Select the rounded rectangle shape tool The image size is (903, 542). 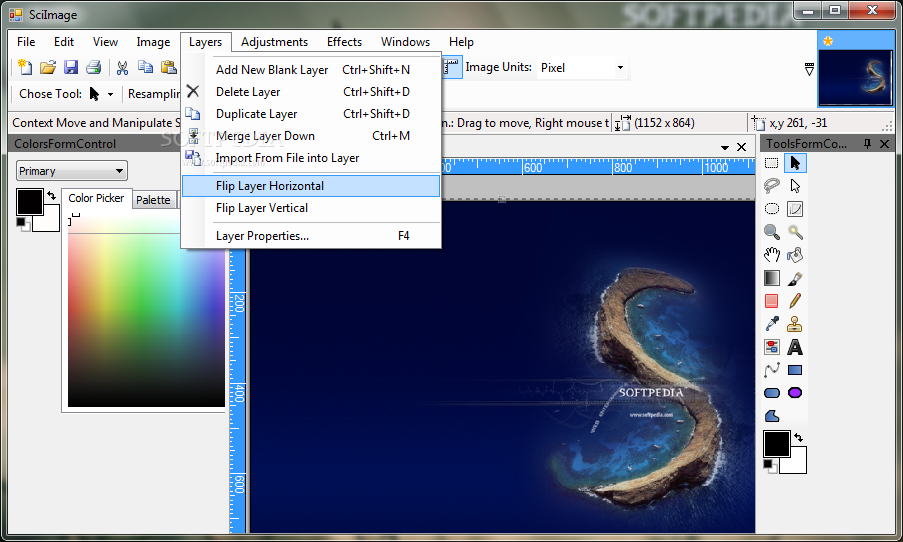(772, 393)
